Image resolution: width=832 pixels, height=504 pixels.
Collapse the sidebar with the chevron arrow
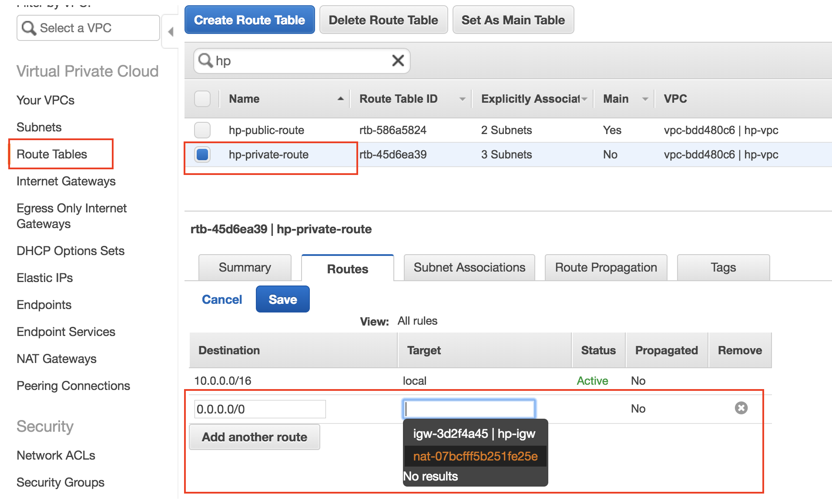pos(170,31)
